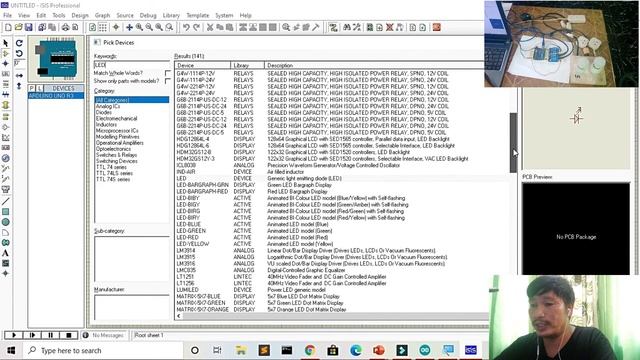This screenshot has height=360, width=640.
Task: Click the Step simulation button
Action: 32,335
